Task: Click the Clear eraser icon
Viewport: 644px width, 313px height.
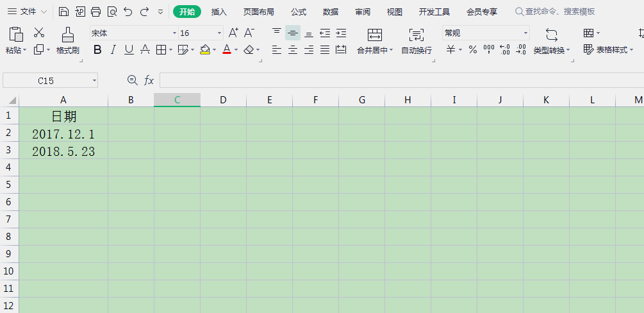Action: point(249,50)
